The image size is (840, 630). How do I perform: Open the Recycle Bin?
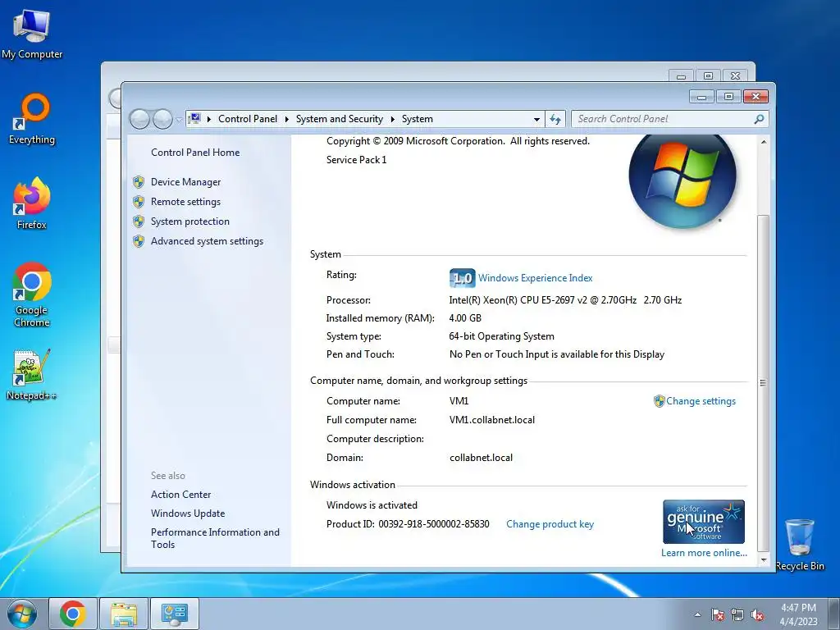[800, 545]
